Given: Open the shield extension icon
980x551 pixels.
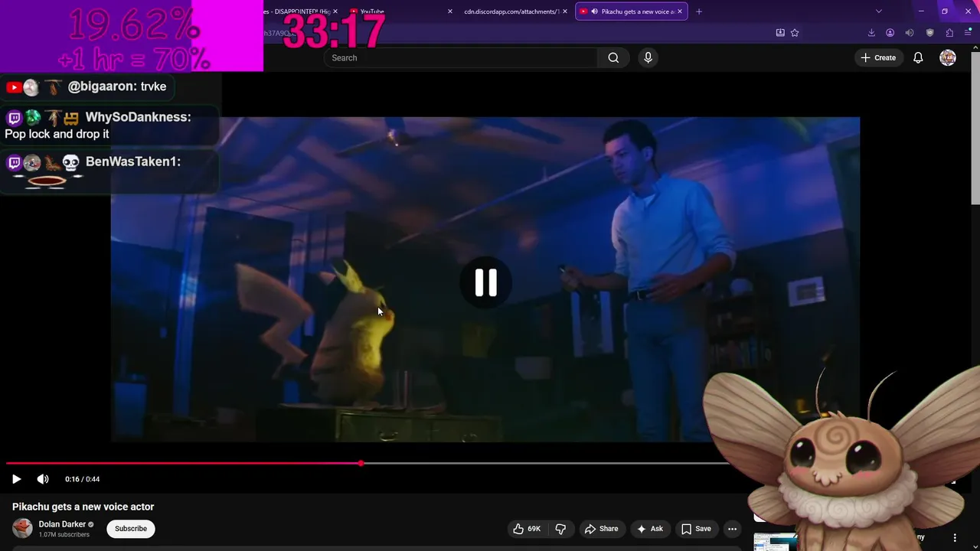Looking at the screenshot, I should pos(929,33).
